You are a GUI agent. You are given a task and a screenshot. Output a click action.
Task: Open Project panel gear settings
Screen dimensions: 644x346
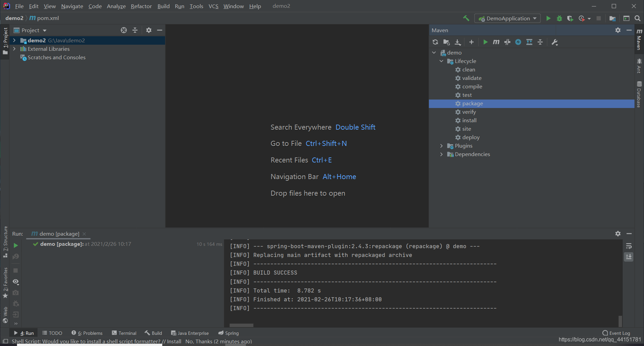click(149, 30)
